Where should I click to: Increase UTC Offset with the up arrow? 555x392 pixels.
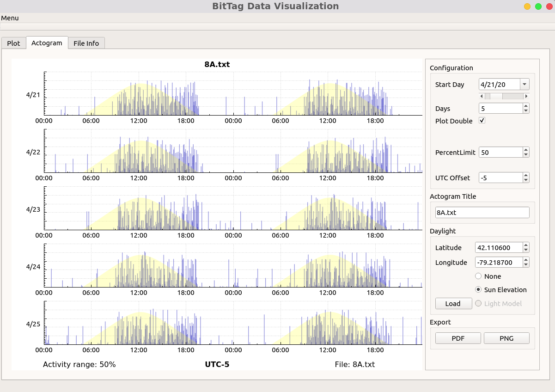526,175
